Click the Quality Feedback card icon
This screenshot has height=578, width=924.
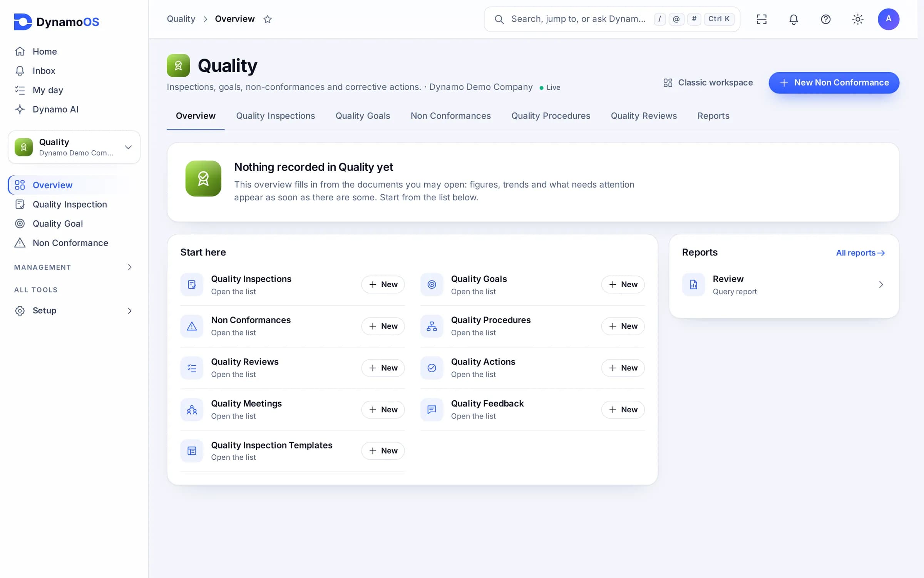pos(432,410)
